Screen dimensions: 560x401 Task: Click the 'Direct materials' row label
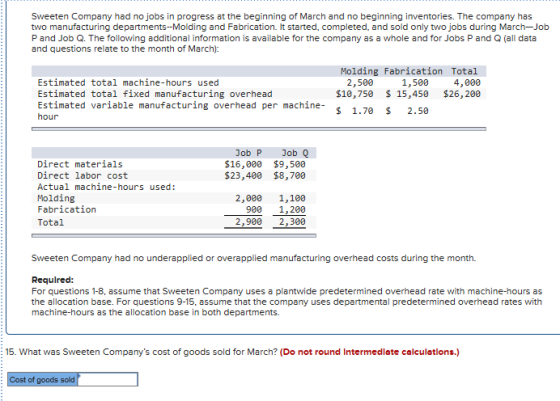coord(80,164)
